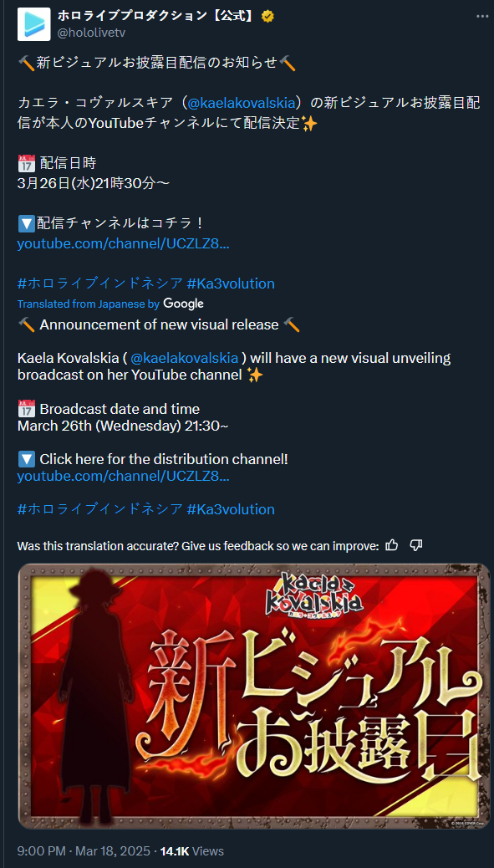Open #ホロライブインドネシア hashtag in original post
494x868 pixels.
coord(99,283)
